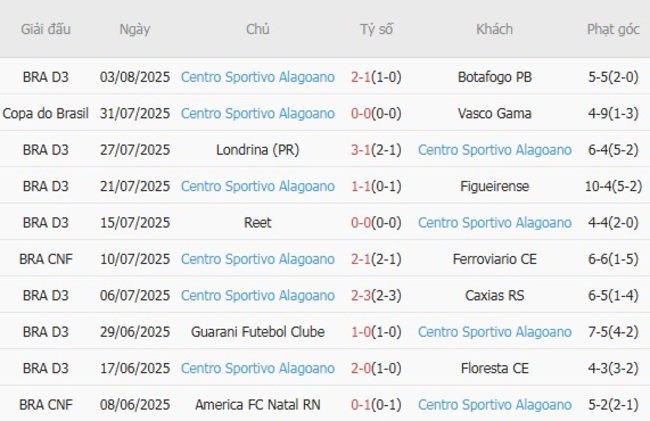Select the "Tỷ số" column header

click(376, 29)
